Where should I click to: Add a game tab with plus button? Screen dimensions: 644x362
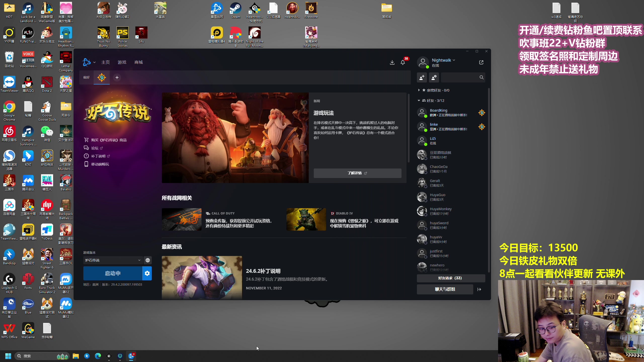[117, 77]
